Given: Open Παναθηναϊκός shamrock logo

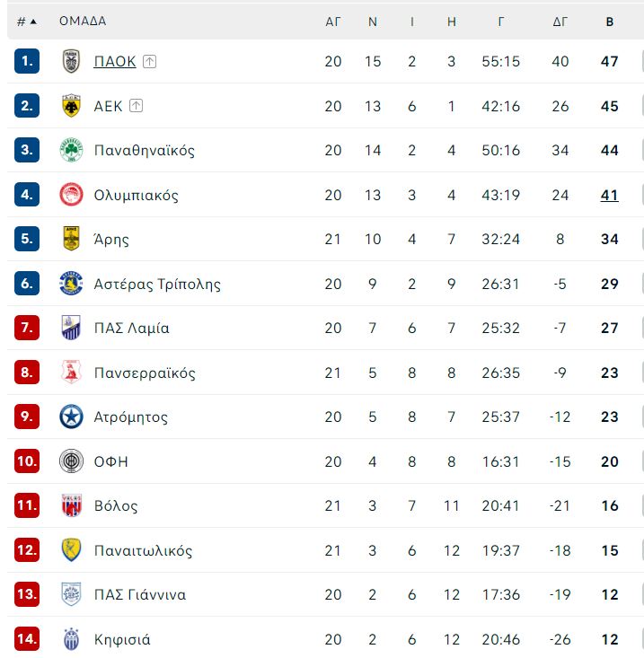Looking at the screenshot, I should [71, 150].
